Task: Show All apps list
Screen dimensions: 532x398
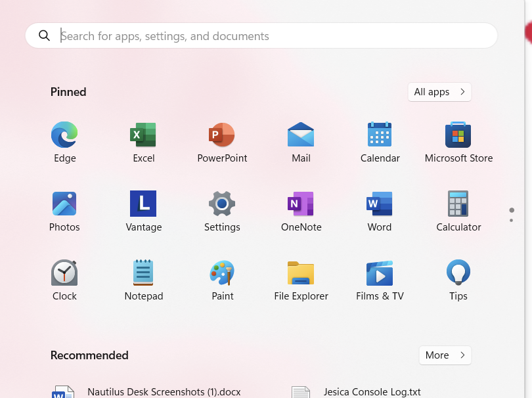Action: coord(439,92)
